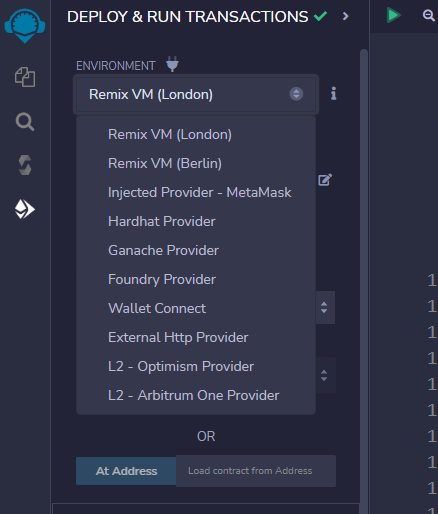438x514 pixels.
Task: Click the environment info icon
Action: [x=333, y=94]
